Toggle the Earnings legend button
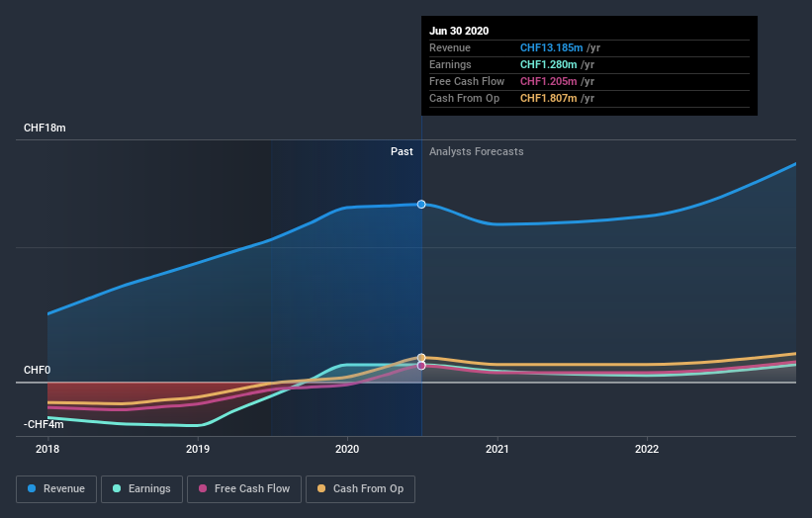 pos(141,489)
